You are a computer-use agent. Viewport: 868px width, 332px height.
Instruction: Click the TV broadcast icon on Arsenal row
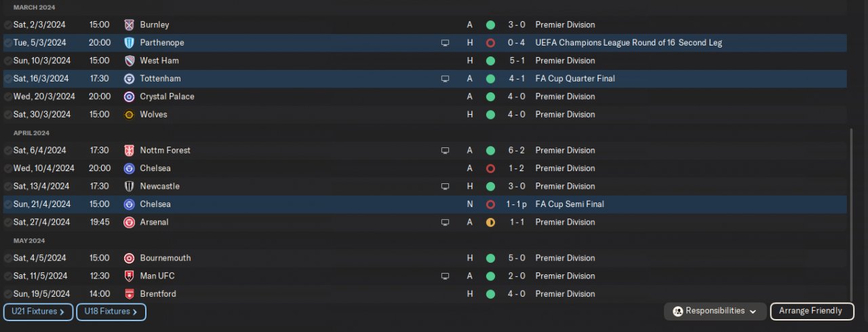[445, 223]
